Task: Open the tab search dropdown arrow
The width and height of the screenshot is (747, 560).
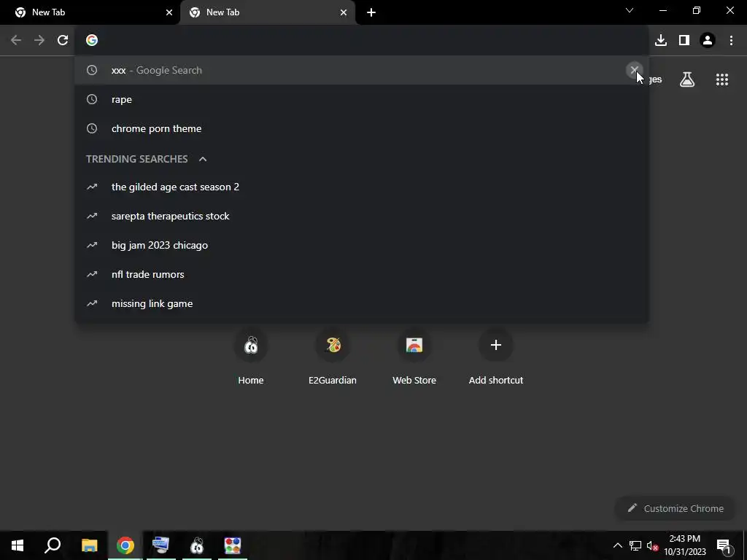Action: pos(630,10)
